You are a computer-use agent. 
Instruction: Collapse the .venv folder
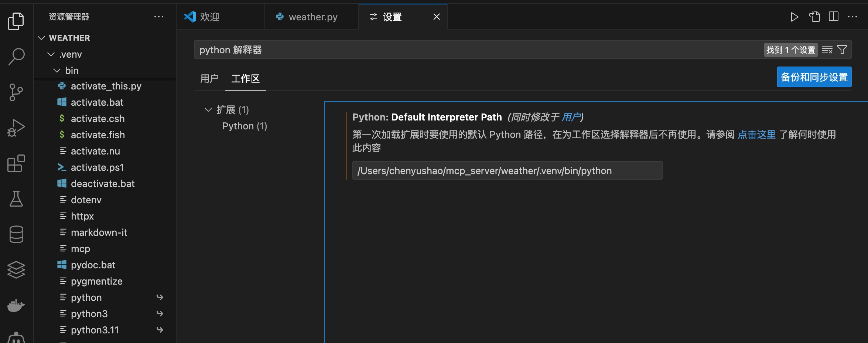coord(51,54)
